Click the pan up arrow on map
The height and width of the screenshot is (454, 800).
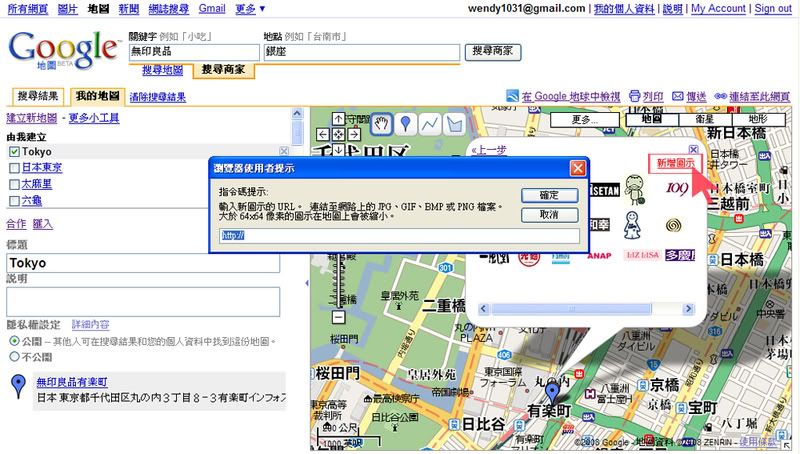pyautogui.click(x=338, y=120)
